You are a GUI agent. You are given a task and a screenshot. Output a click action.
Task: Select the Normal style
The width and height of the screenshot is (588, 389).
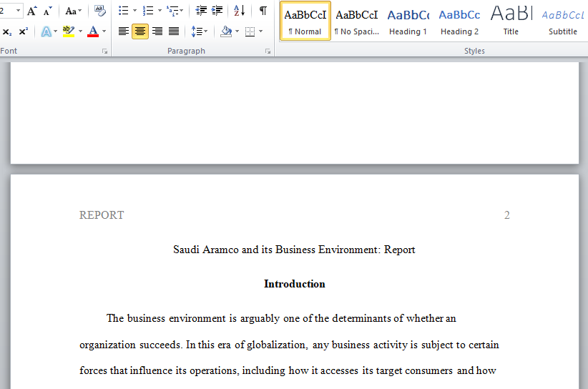tap(305, 21)
